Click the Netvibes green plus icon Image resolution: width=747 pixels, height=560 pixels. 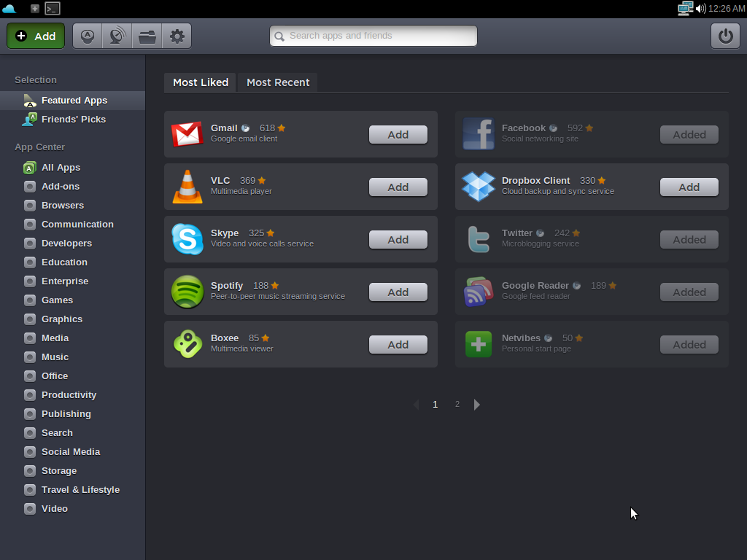tap(479, 344)
